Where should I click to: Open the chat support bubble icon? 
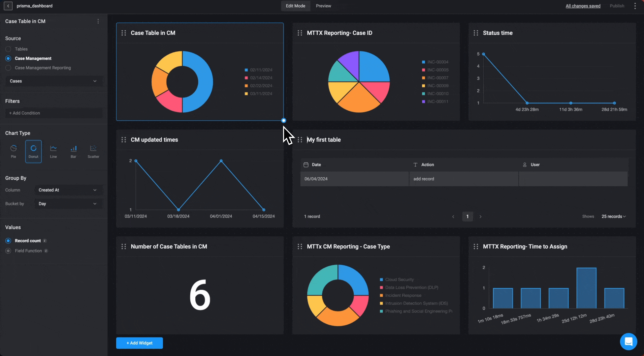click(628, 341)
